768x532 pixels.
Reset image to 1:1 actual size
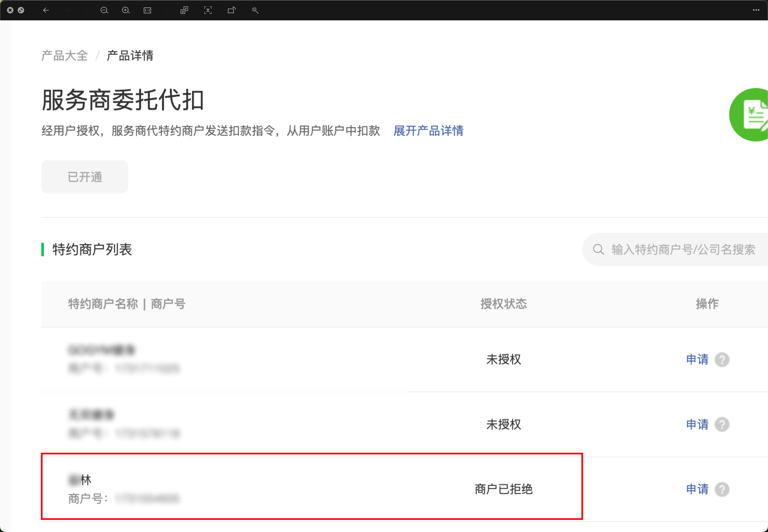pyautogui.click(x=147, y=10)
